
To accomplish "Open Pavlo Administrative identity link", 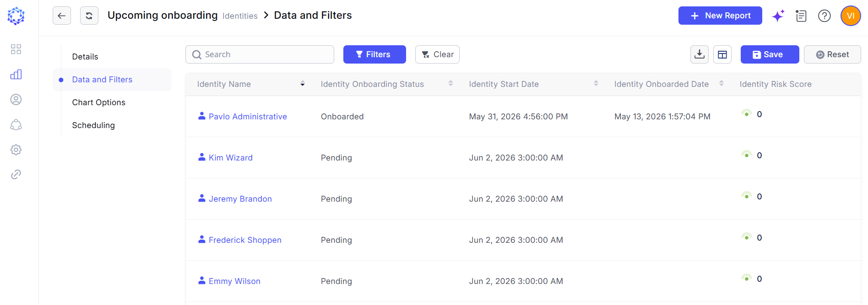I will 248,117.
